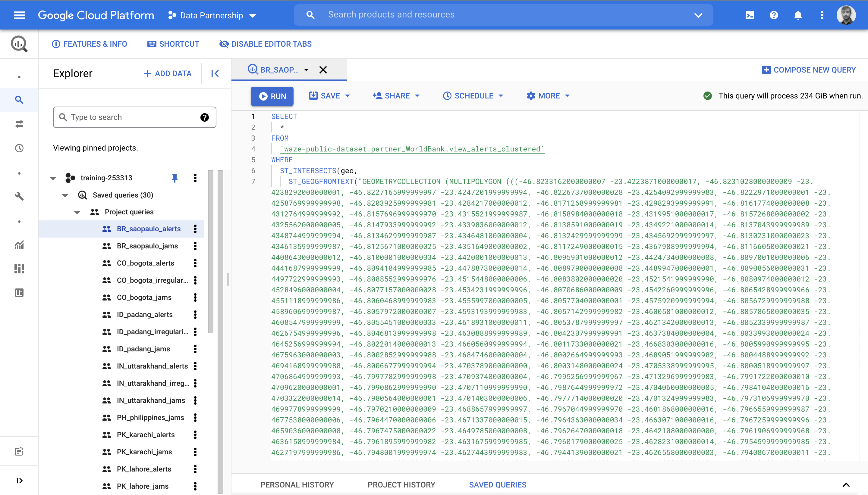This screenshot has width=868, height=495.
Task: Open saved query PK_lahore_alerts
Action: (144, 469)
